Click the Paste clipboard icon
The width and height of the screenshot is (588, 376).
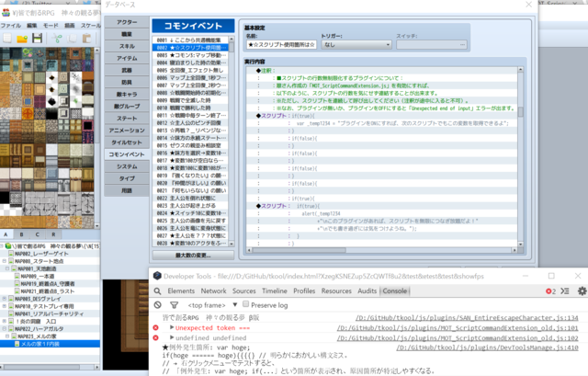tap(87, 39)
